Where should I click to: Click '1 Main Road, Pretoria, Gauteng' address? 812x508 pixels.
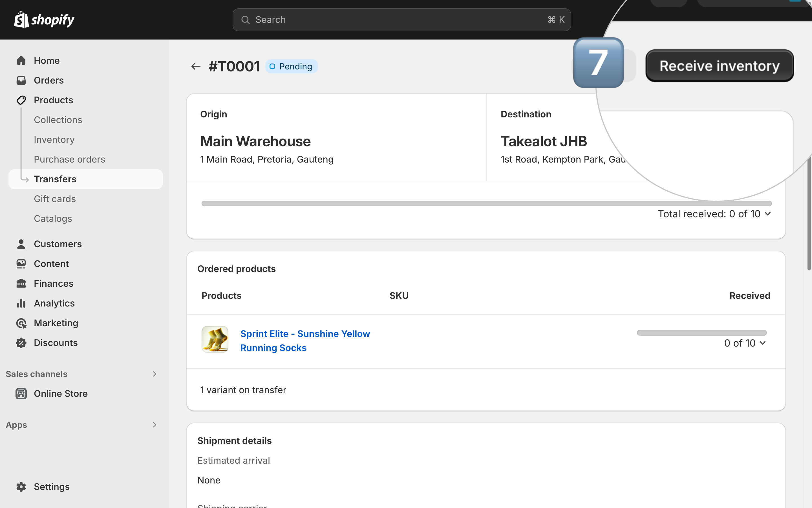[267, 159]
